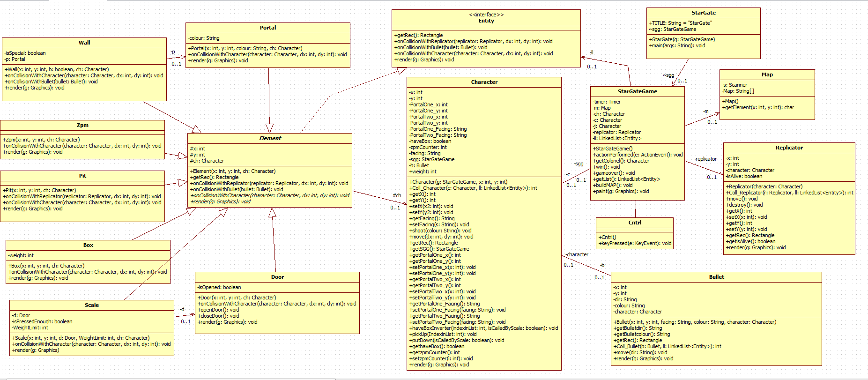Select +shoot(colour: String): void method
This screenshot has height=380, width=868.
point(440,231)
